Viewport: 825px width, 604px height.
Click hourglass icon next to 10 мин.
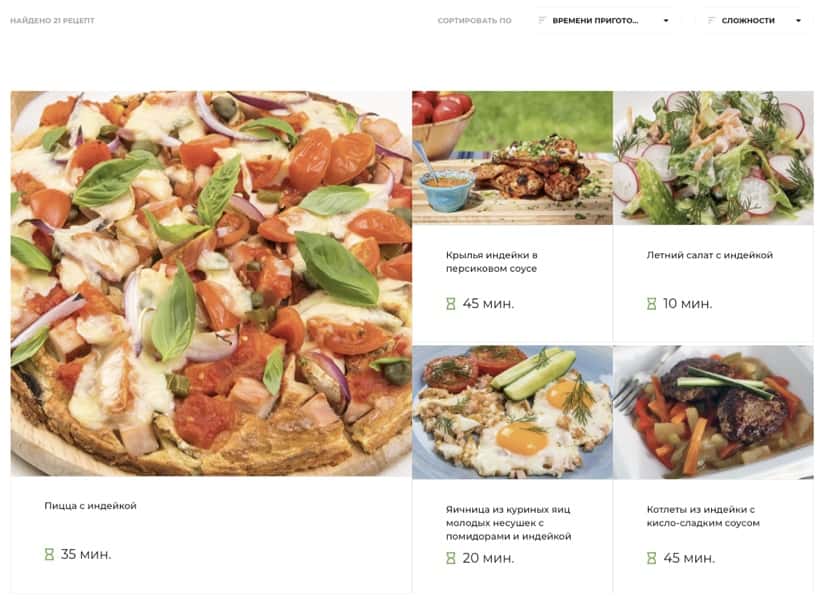click(651, 304)
